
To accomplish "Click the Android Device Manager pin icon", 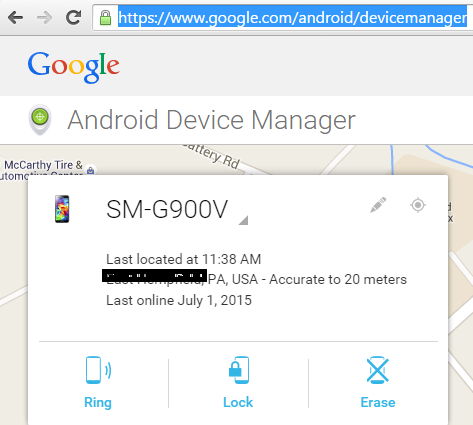I will click(40, 120).
